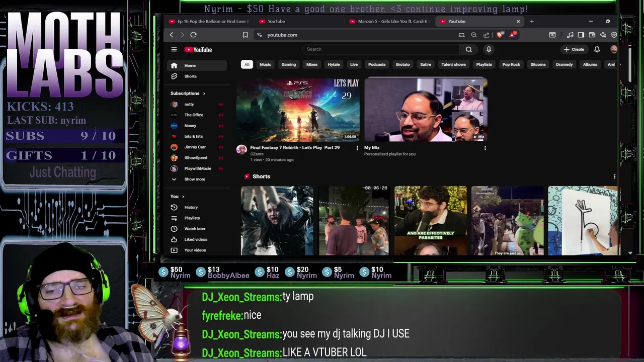644x362 pixels.
Task: Open YouTube notifications bell
Action: click(x=597, y=49)
